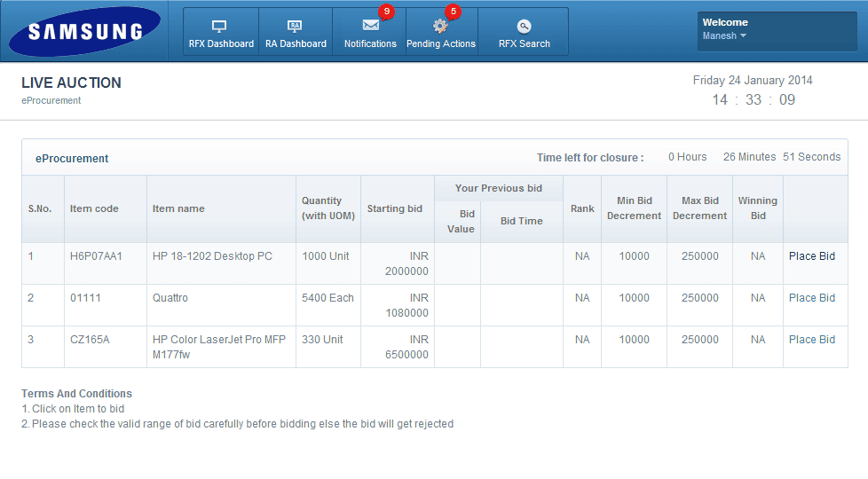868x479 pixels.
Task: Click the Your Previous bid header
Action: (499, 189)
